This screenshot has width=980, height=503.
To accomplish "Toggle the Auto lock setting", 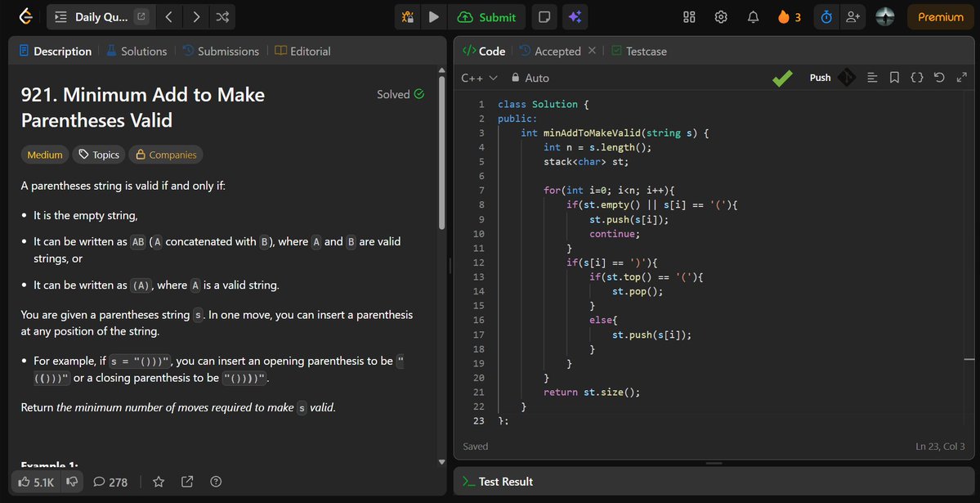I will click(x=530, y=79).
